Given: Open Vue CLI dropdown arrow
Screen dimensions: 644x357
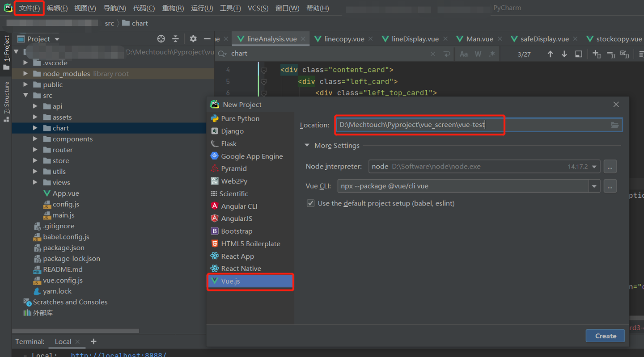Looking at the screenshot, I should pyautogui.click(x=594, y=186).
